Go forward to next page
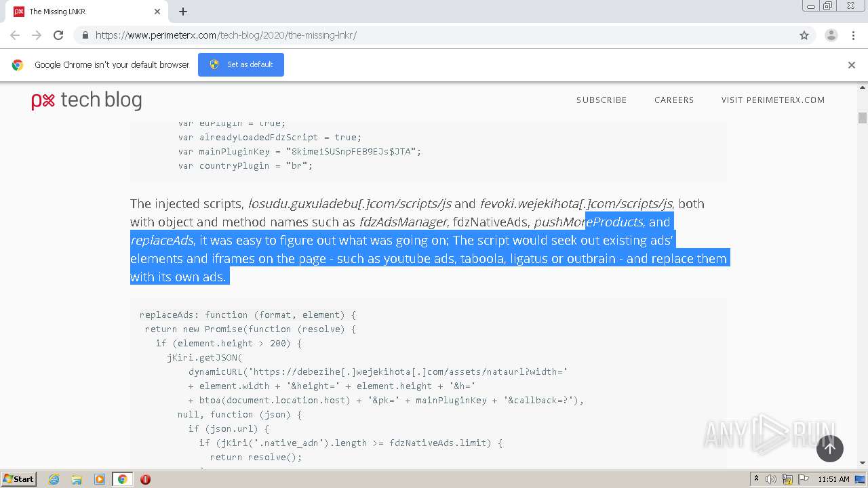Viewport: 868px width, 488px height. pos(37,35)
